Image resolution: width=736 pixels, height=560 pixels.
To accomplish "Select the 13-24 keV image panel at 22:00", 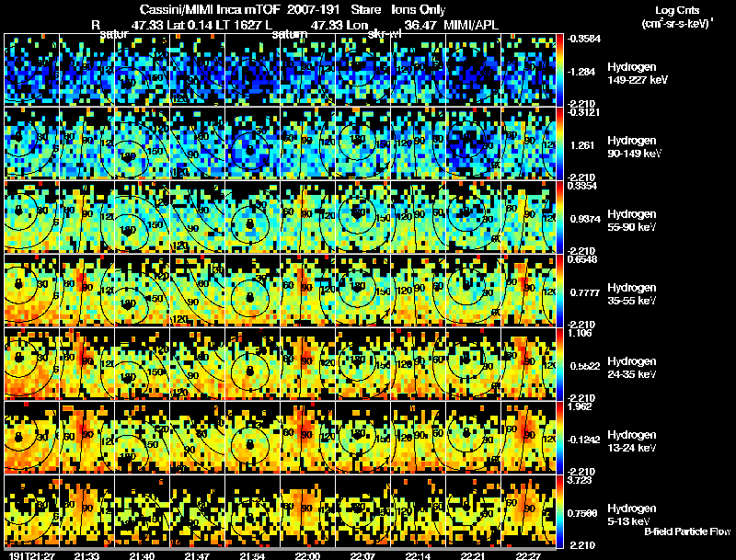I will point(307,438).
